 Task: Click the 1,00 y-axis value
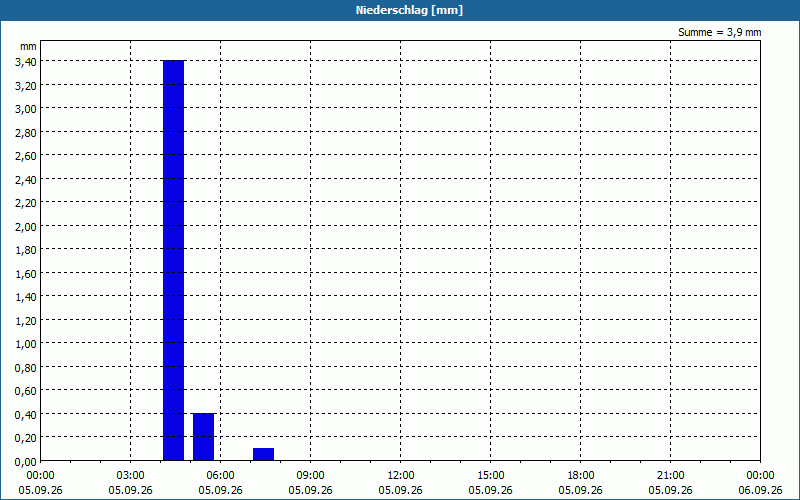pyautogui.click(x=26, y=344)
